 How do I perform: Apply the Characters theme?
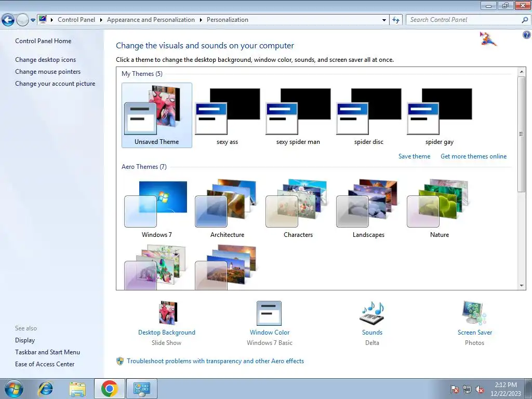coord(298,209)
